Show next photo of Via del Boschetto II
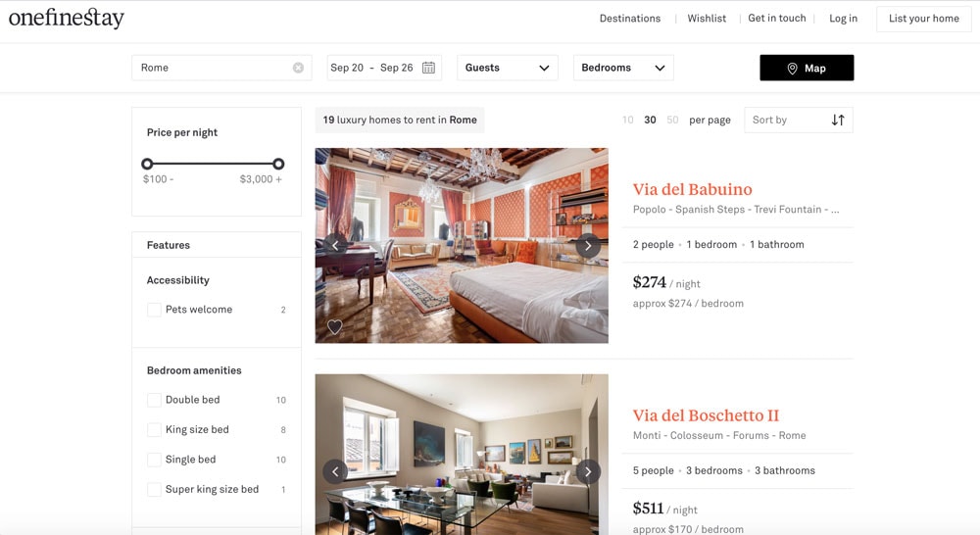 588,472
